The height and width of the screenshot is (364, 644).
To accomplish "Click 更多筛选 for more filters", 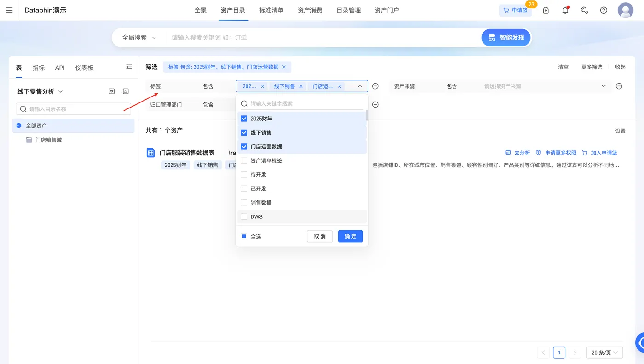I will pyautogui.click(x=592, y=67).
